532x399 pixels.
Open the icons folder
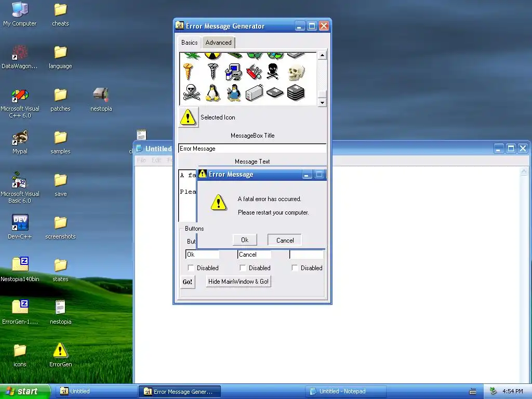tap(20, 355)
